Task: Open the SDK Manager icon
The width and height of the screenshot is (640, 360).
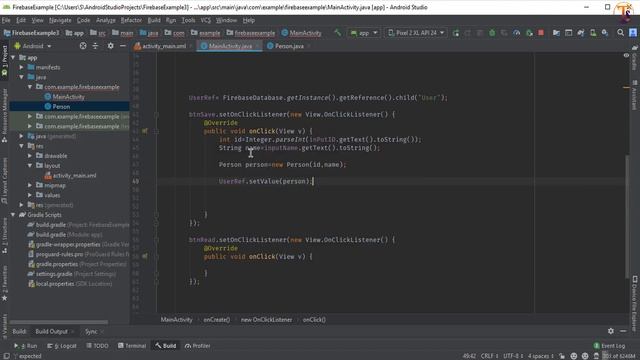Action: tap(605, 33)
